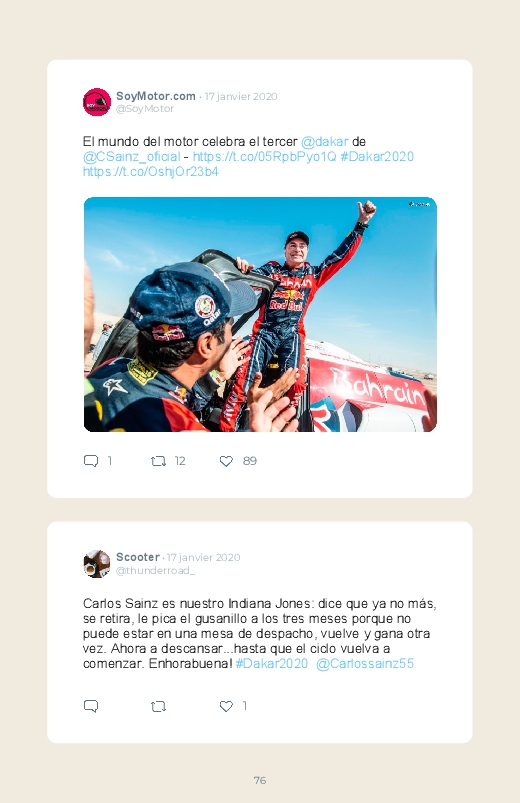The height and width of the screenshot is (803, 520).
Task: Like Scooter's tweet
Action: tap(226, 706)
